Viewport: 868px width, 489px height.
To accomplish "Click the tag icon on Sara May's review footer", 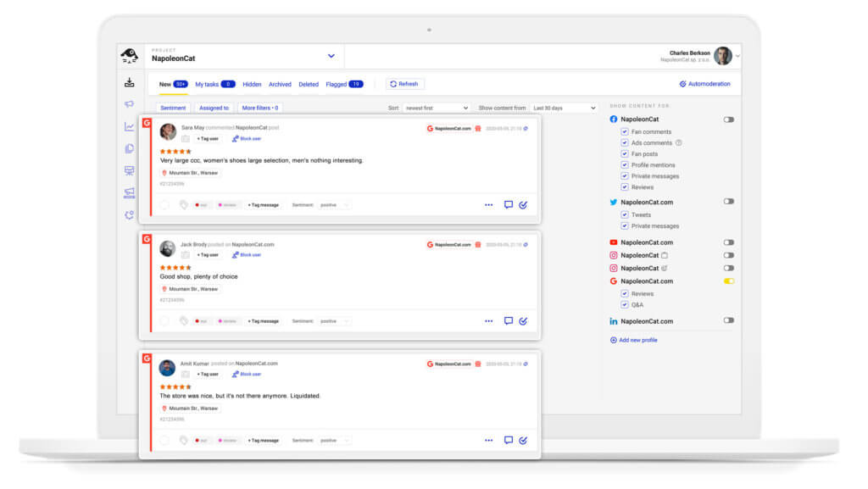I will [183, 205].
